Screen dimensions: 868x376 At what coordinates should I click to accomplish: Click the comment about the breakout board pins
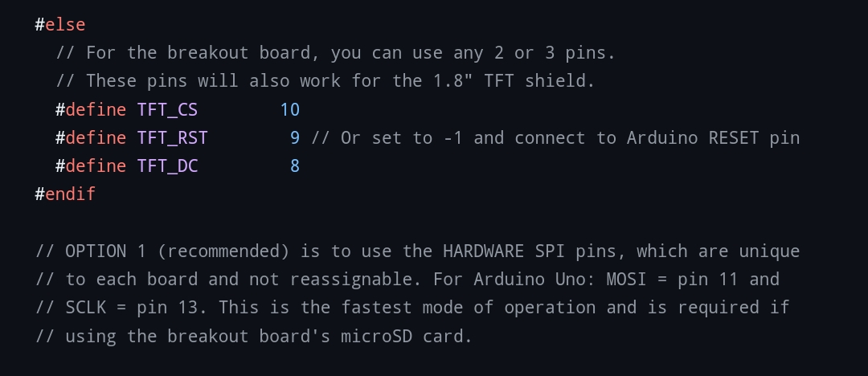pyautogui.click(x=335, y=53)
